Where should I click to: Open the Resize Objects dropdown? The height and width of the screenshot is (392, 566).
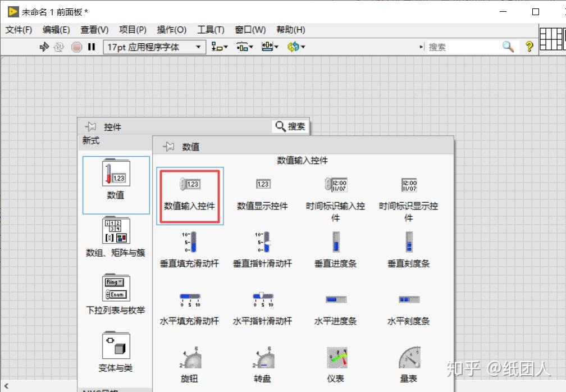coord(270,47)
